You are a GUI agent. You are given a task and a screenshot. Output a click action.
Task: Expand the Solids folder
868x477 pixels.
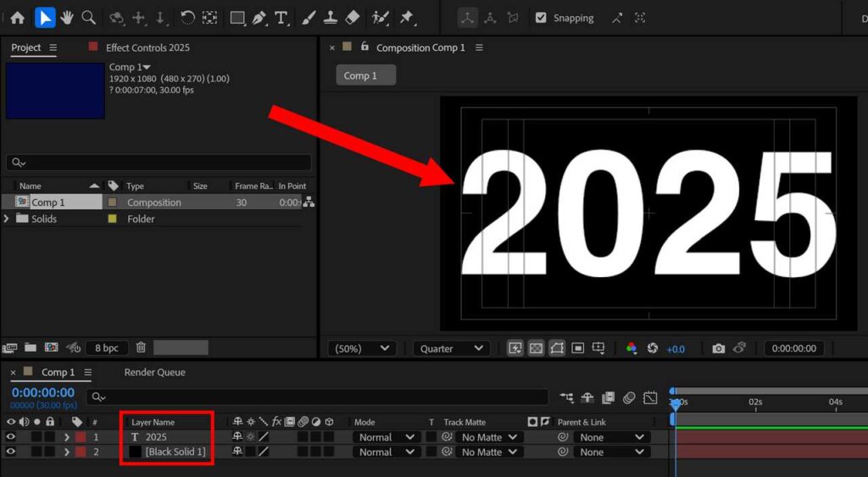tap(6, 219)
